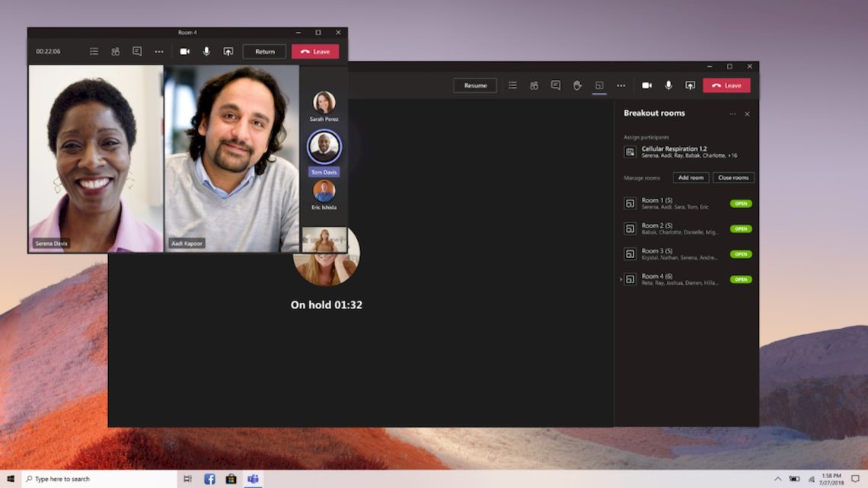This screenshot has height=488, width=868.
Task: Turn off the camera in the main meeting
Action: [x=646, y=85]
